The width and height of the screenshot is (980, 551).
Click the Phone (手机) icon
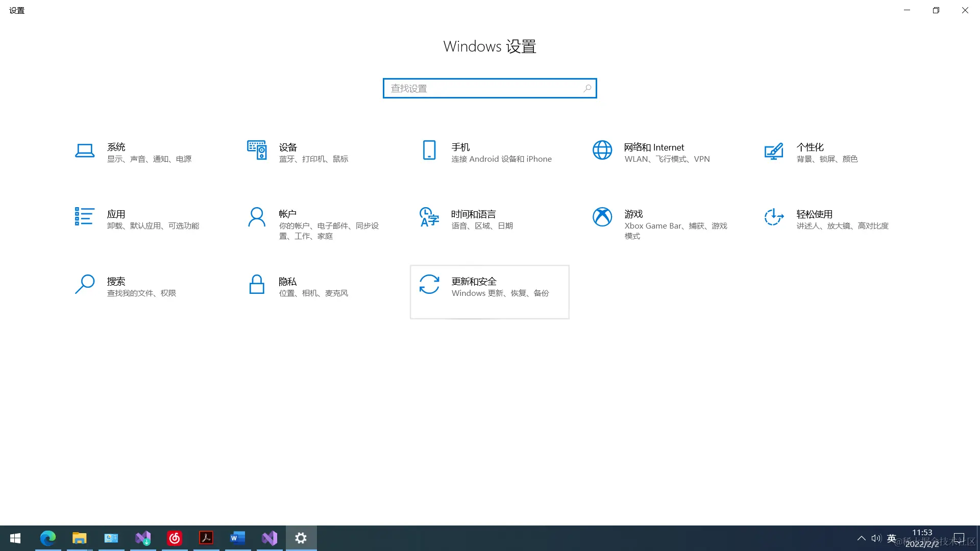(x=429, y=151)
